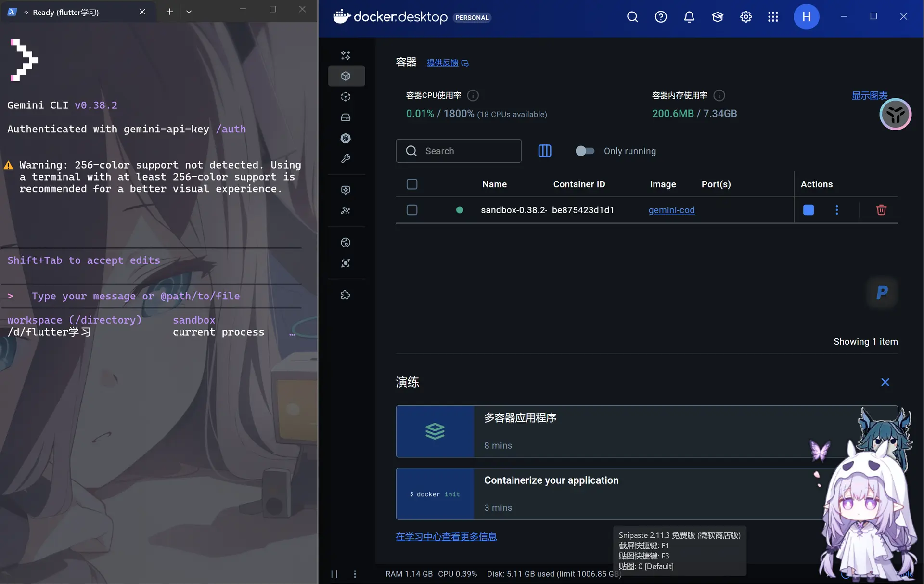Viewport: 924px width, 584px height.
Task: Click the RAM 1.14 GB footer stat
Action: tap(409, 574)
